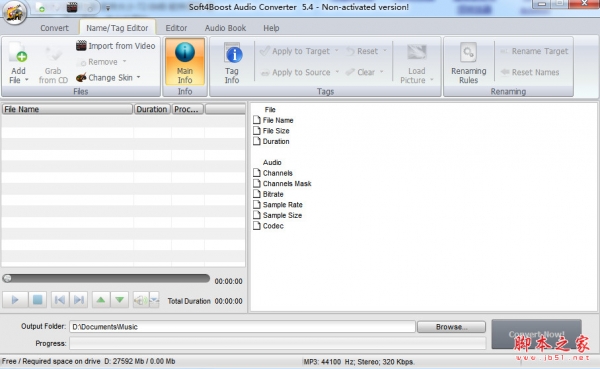This screenshot has width=600, height=369.
Task: Select Duration info row
Action: tap(271, 142)
